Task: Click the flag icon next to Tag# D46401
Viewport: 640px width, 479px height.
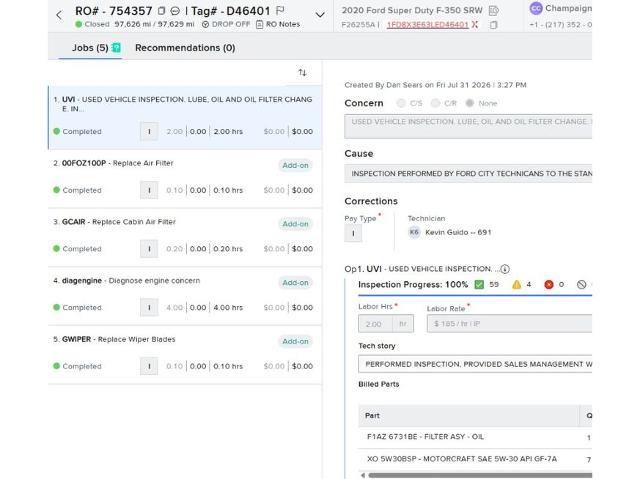Action: point(280,11)
